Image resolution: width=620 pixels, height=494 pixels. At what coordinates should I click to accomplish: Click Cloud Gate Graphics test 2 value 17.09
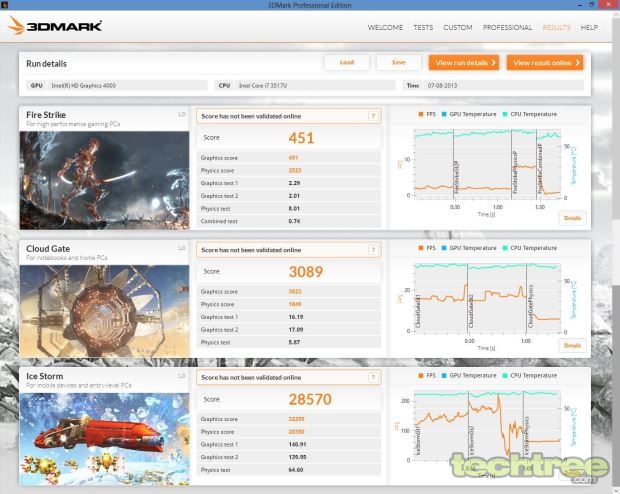tap(296, 329)
